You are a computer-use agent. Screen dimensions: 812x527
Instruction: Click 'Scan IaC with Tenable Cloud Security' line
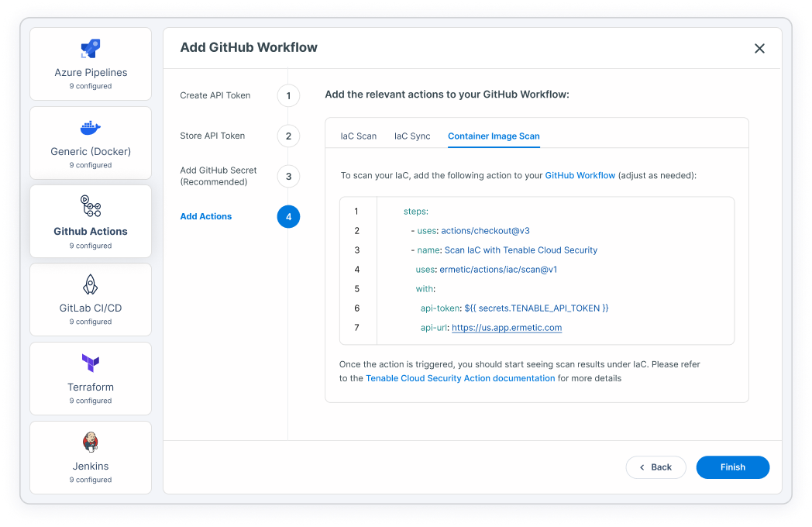[x=504, y=250]
